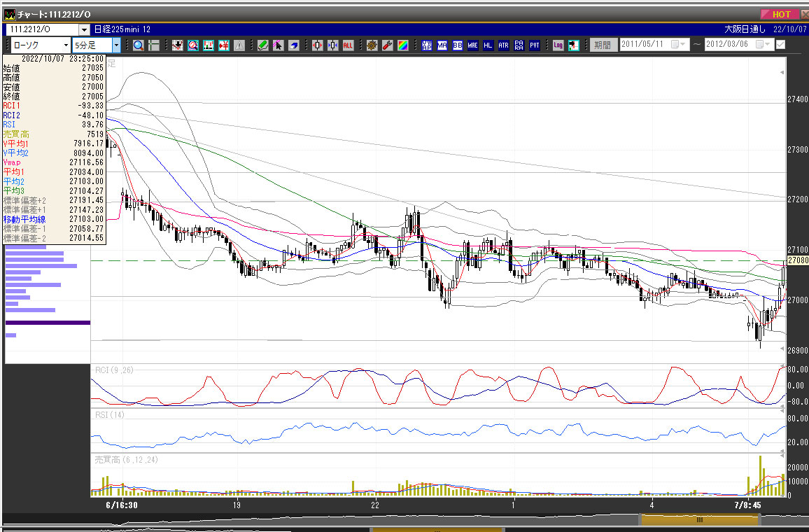Click the yen symbol toolbar icon
Screen dimensions: 809x532
(224, 45)
